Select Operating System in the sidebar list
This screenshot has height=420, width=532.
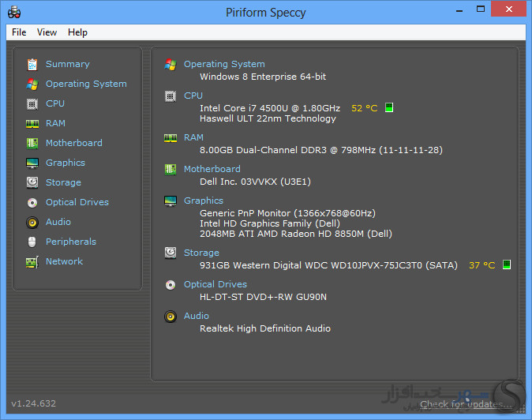point(85,84)
